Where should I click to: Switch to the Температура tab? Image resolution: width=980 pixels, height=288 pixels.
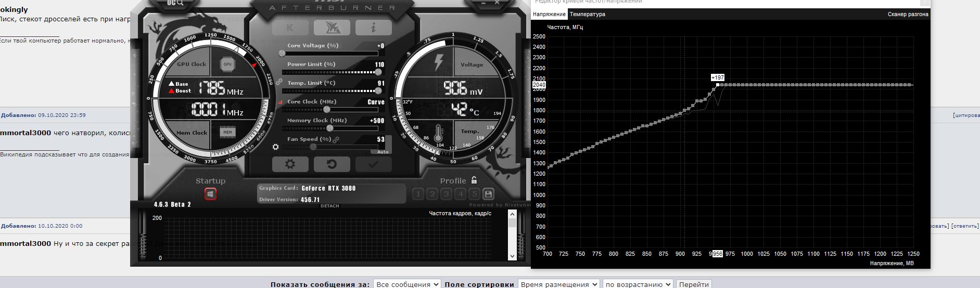point(588,14)
